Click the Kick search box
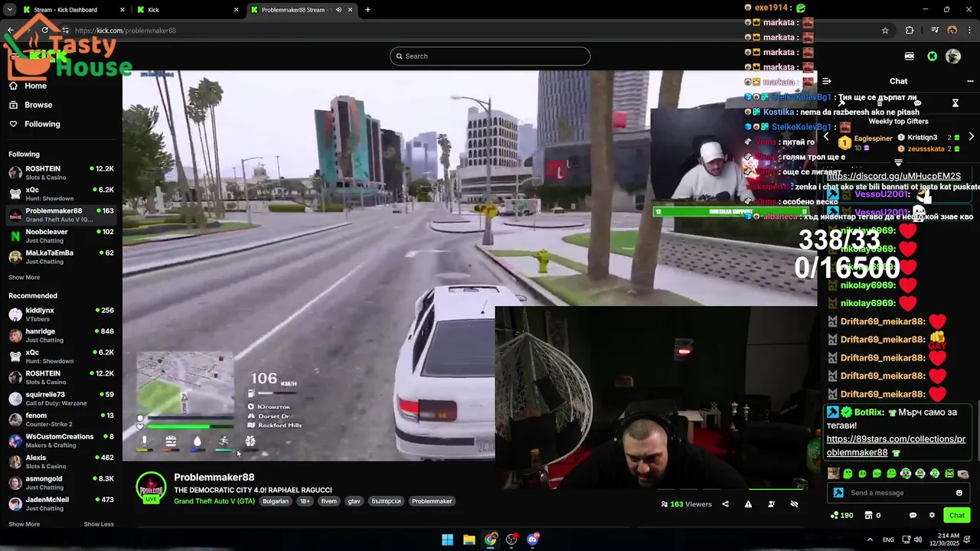Screen dimensions: 980x551 point(490,56)
